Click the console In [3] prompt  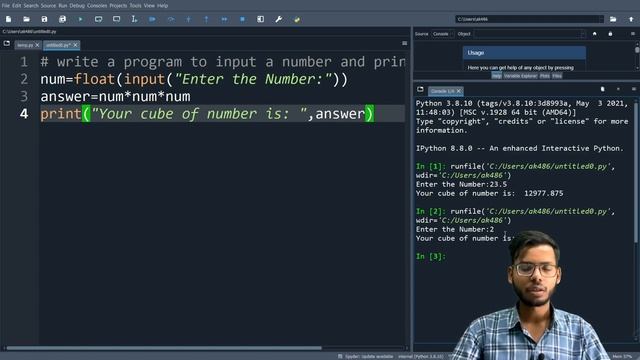[431, 256]
